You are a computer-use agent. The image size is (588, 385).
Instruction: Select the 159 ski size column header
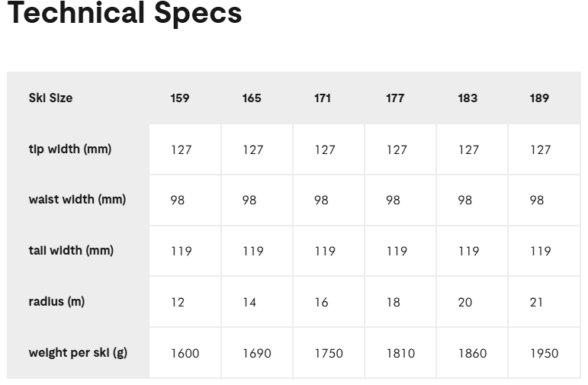click(180, 98)
